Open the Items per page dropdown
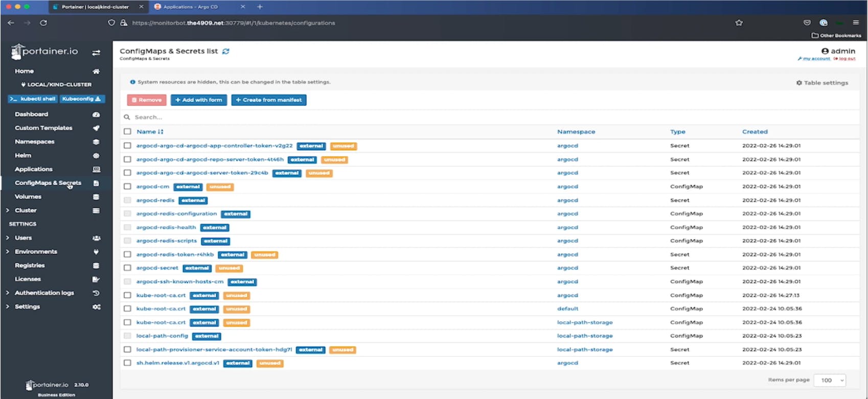 830,380
